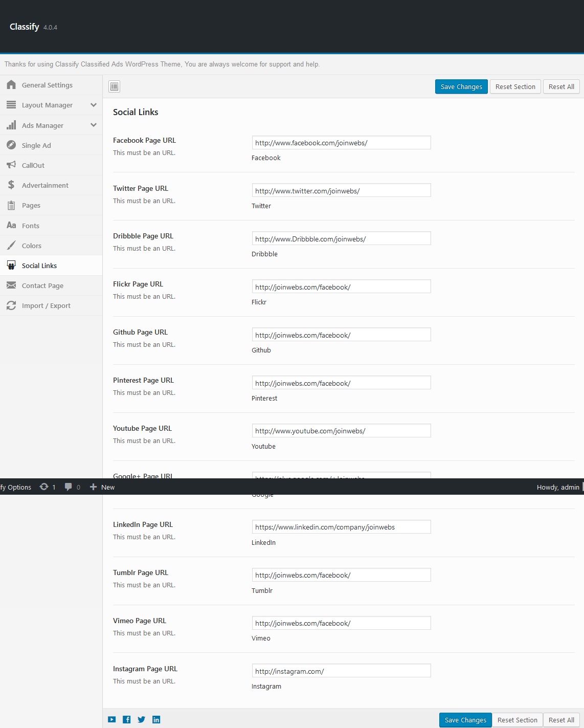
Task: Click the Classify theme title
Action: pos(24,27)
